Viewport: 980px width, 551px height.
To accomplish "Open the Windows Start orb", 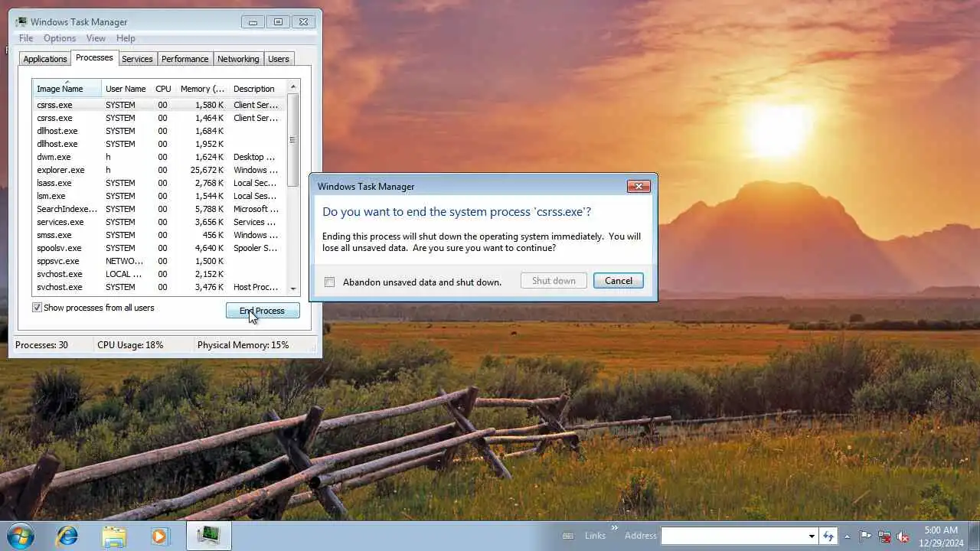I will (21, 535).
